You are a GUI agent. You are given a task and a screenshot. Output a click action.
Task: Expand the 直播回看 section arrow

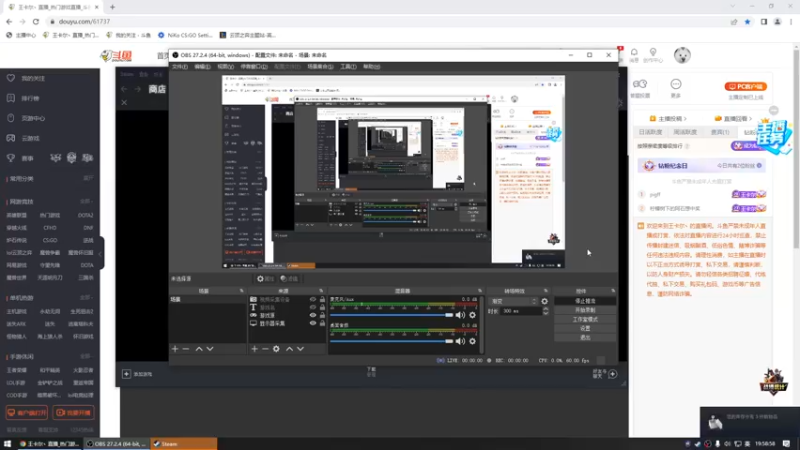(751, 119)
